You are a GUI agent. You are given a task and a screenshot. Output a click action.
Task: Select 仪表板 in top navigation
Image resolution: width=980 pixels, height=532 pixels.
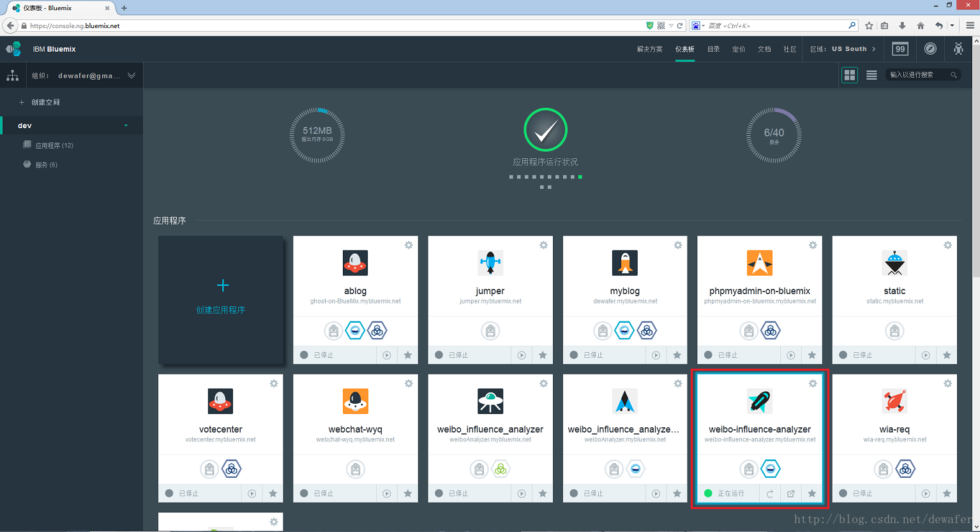(x=685, y=49)
